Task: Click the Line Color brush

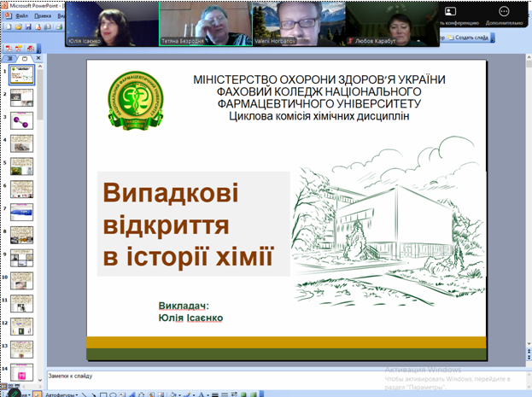Action: pyautogui.click(x=187, y=394)
